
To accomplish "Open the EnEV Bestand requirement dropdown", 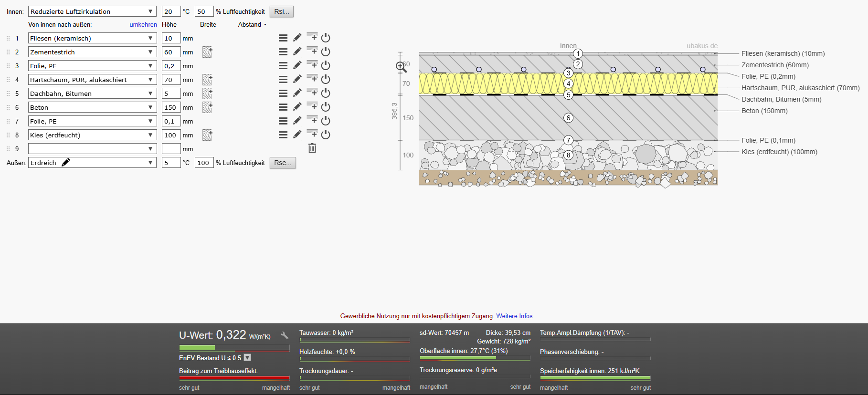I will [247, 358].
